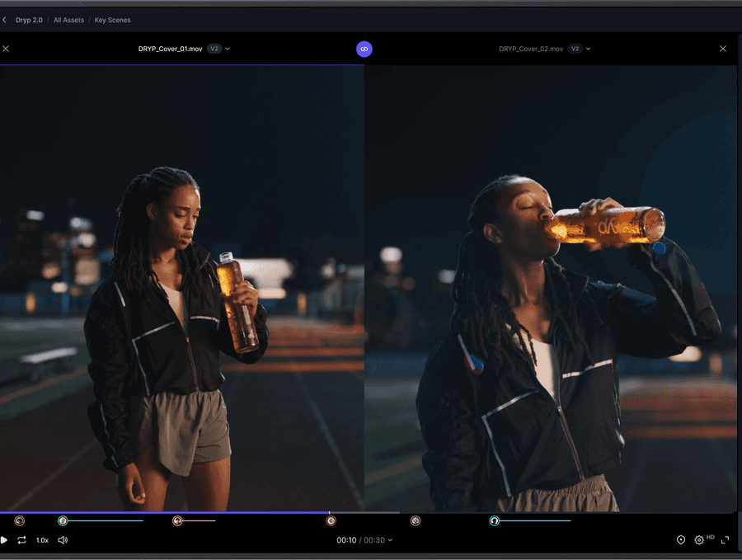Go to All Assets via breadcrumb

click(68, 20)
